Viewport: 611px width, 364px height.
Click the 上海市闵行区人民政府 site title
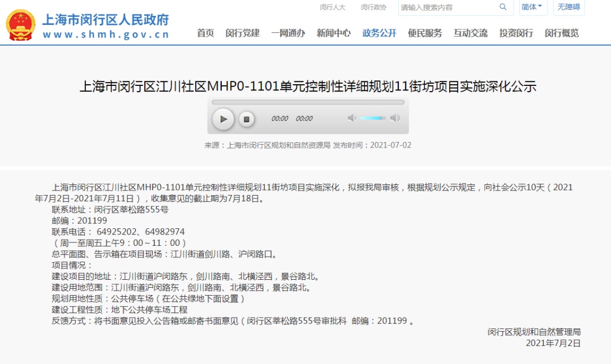[106, 19]
